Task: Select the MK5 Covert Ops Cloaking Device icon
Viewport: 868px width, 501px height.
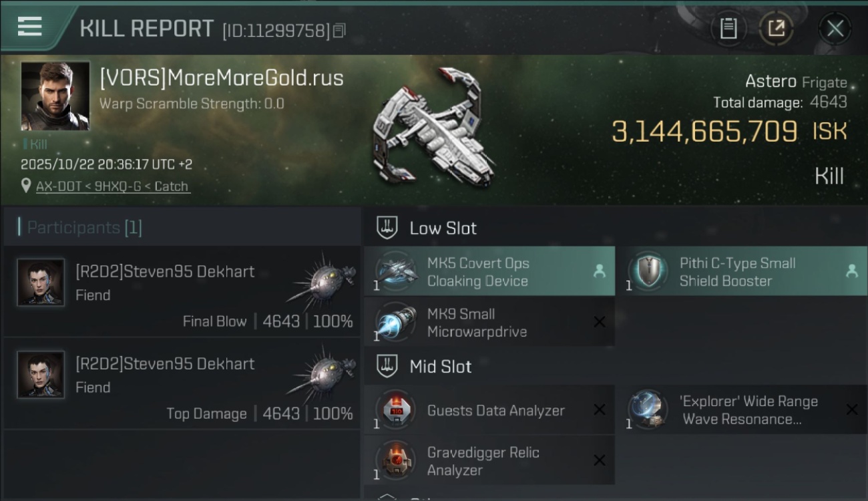Action: (397, 271)
